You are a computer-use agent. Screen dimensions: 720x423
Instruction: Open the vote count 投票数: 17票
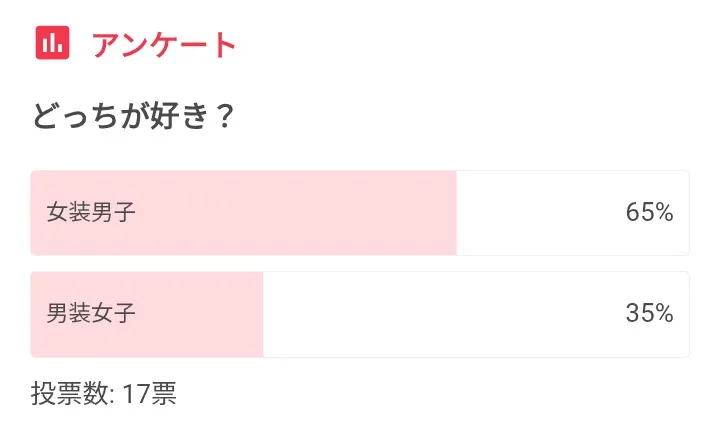pos(103,393)
